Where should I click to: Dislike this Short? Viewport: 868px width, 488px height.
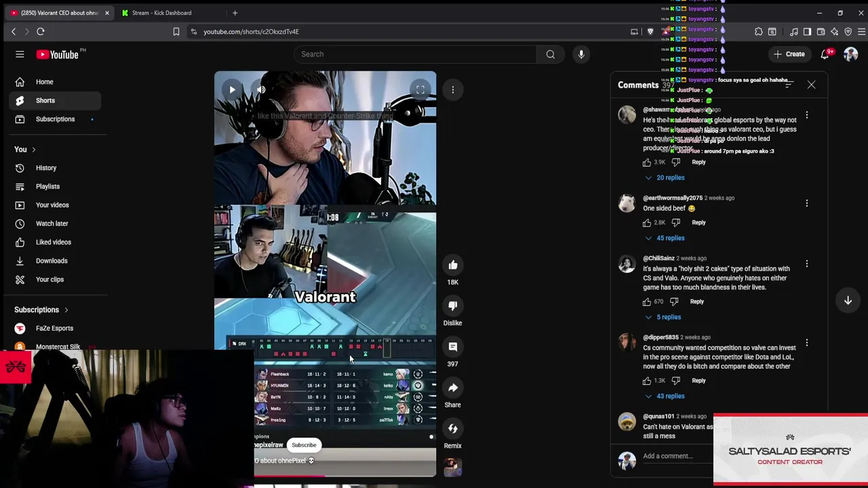pos(453,306)
